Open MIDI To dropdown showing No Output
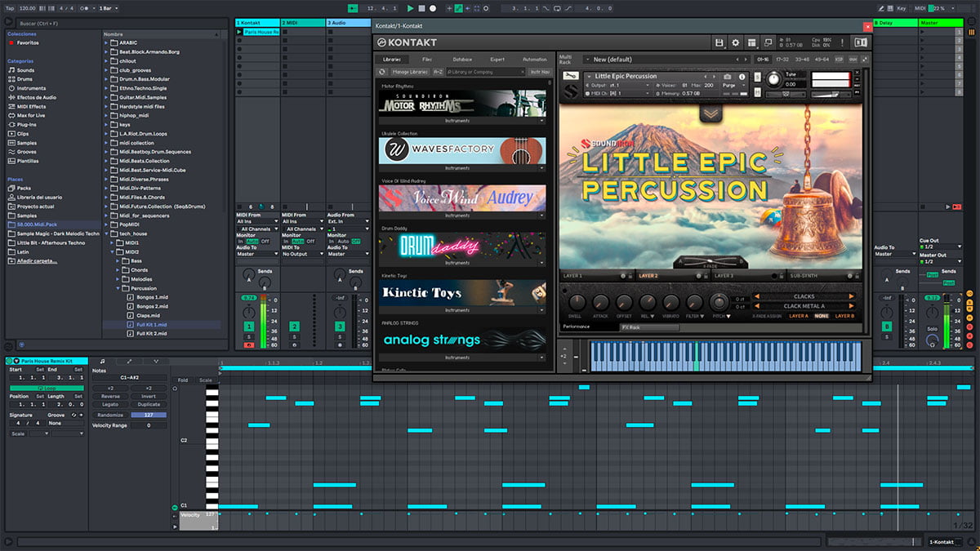This screenshot has width=980, height=551. pyautogui.click(x=302, y=254)
